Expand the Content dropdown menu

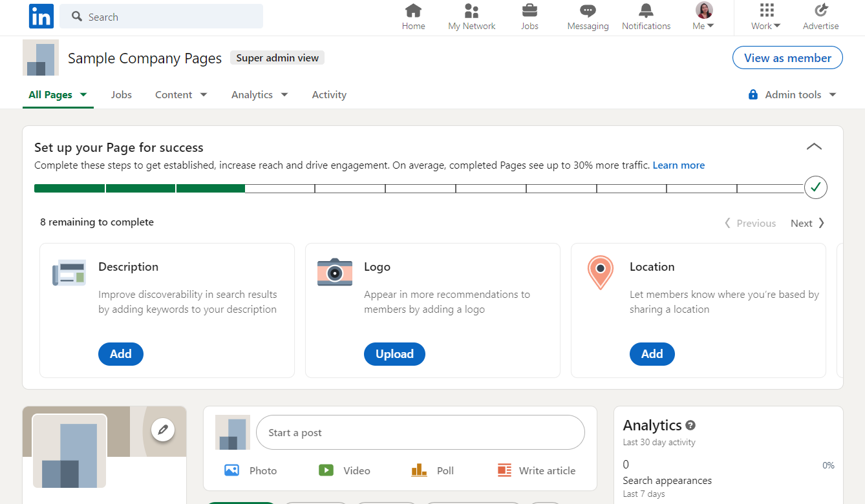click(181, 94)
